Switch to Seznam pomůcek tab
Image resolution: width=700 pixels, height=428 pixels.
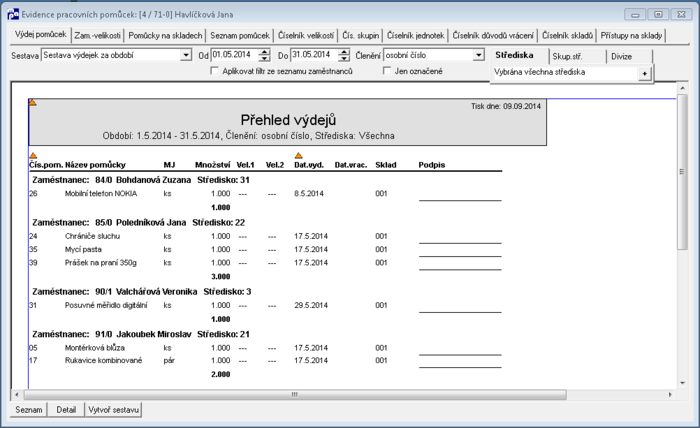pyautogui.click(x=240, y=36)
